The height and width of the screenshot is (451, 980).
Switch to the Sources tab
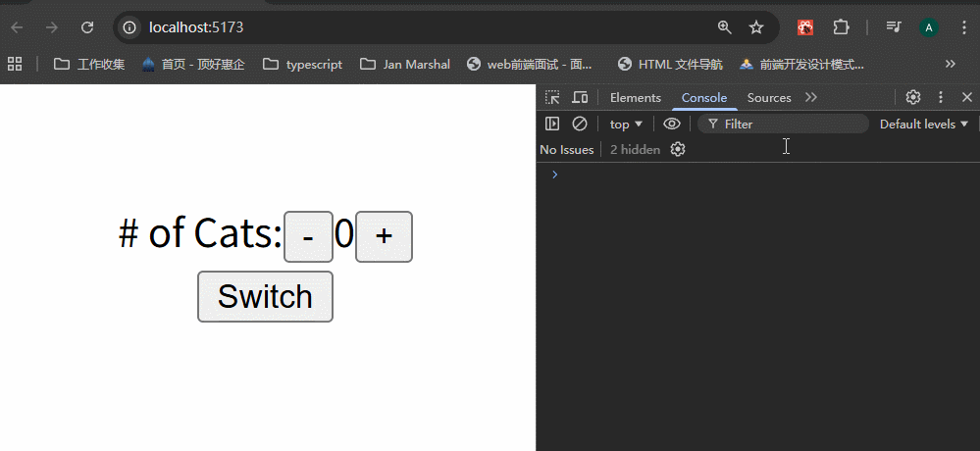click(768, 97)
